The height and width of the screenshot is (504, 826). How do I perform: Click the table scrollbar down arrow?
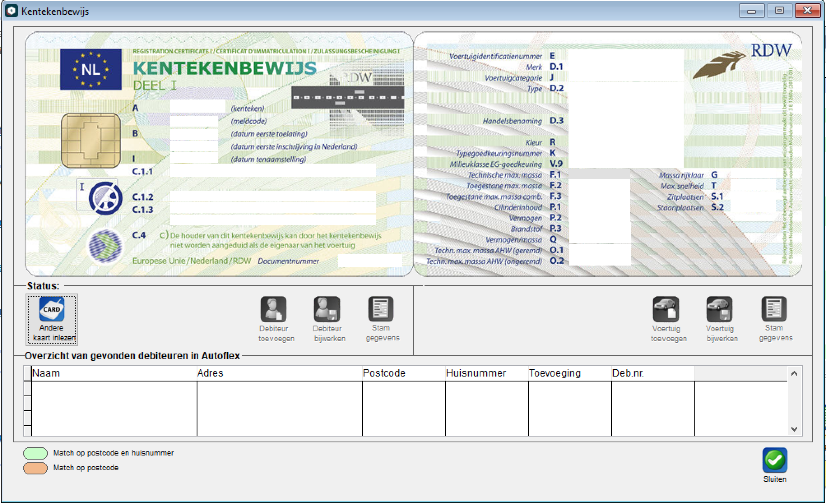pyautogui.click(x=794, y=429)
